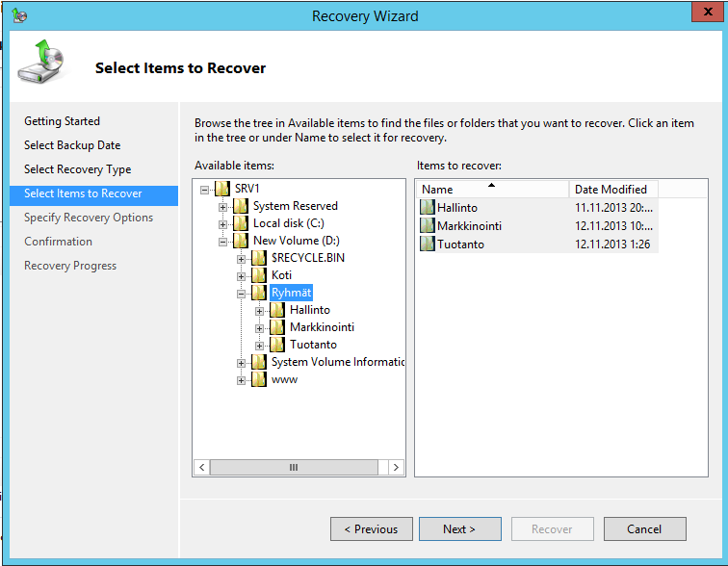Click the tree horizontal scrollbar thumb
Screen dimensions: 728x566
click(294, 467)
